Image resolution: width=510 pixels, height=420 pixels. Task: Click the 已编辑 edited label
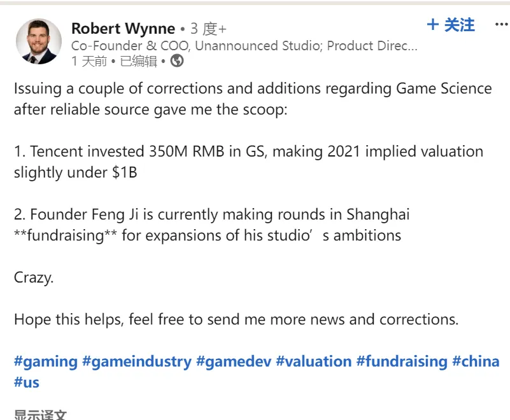(x=138, y=61)
